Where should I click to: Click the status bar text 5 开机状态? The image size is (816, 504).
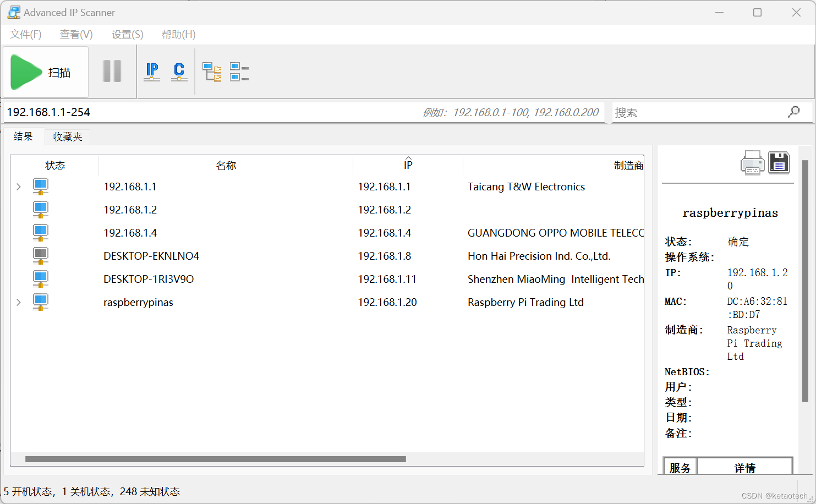pyautogui.click(x=28, y=491)
